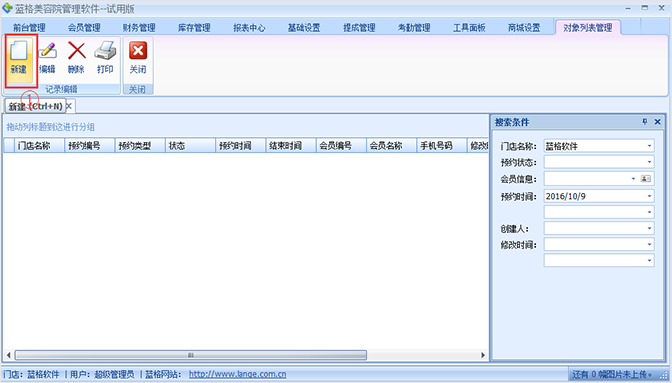Sort by 手机号码 column header
The height and width of the screenshot is (383, 672).
coord(441,146)
